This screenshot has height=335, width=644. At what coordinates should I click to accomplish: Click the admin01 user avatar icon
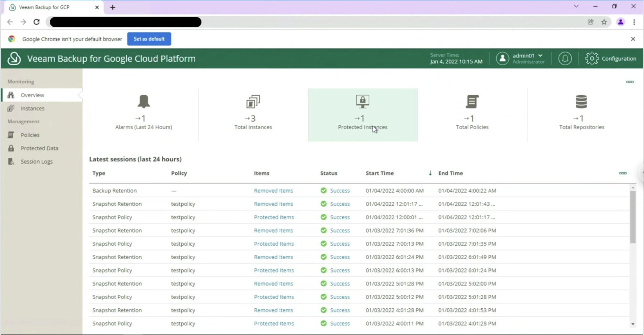click(x=502, y=59)
